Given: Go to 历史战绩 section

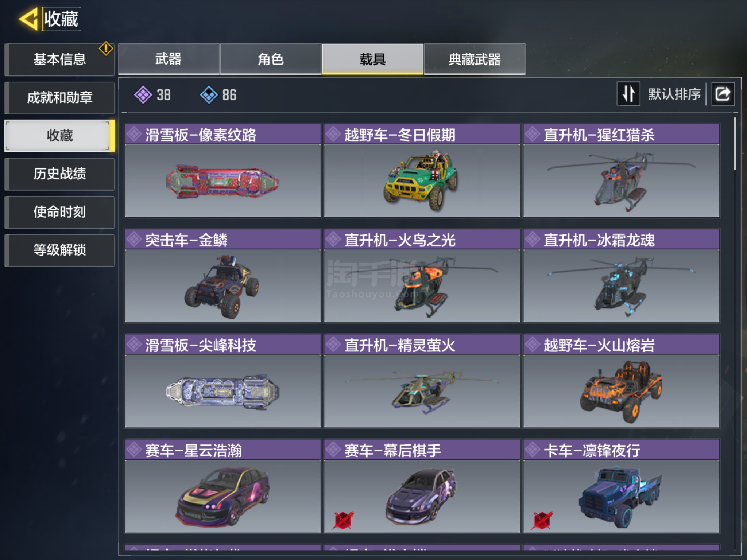Looking at the screenshot, I should pos(60,174).
